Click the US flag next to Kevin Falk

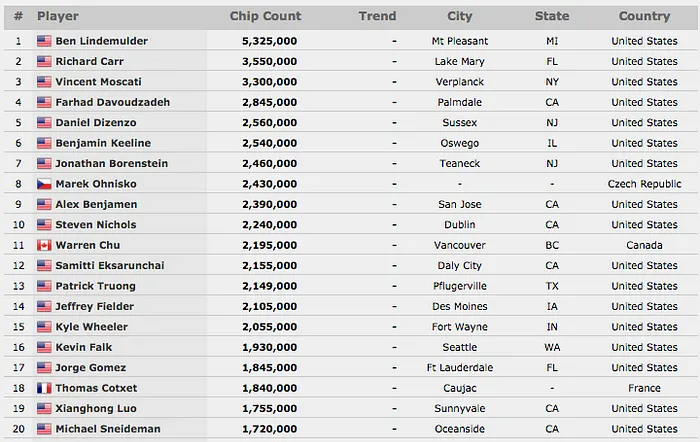pyautogui.click(x=44, y=347)
